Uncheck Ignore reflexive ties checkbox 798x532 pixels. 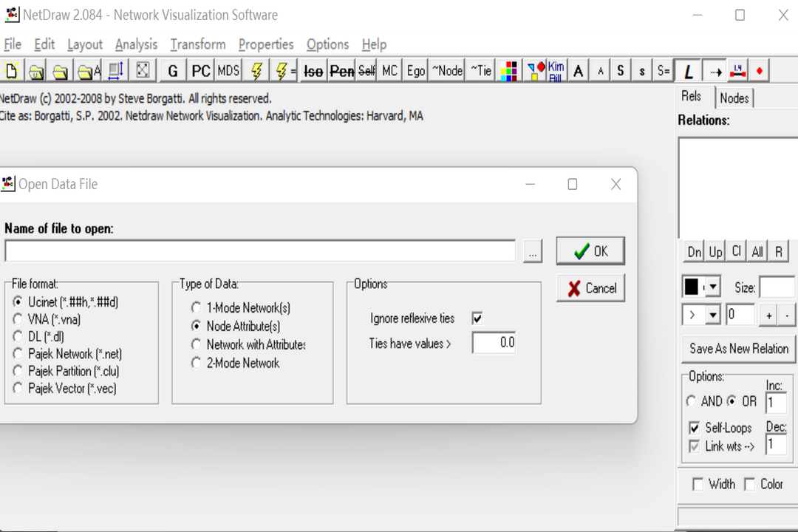[x=477, y=318]
